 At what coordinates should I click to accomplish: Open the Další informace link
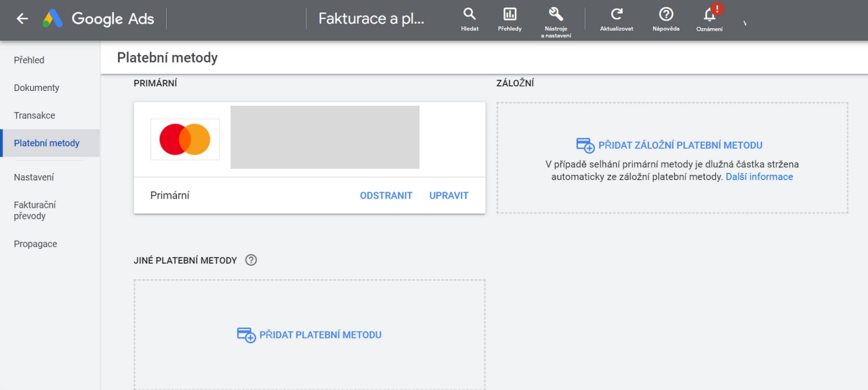click(x=759, y=177)
